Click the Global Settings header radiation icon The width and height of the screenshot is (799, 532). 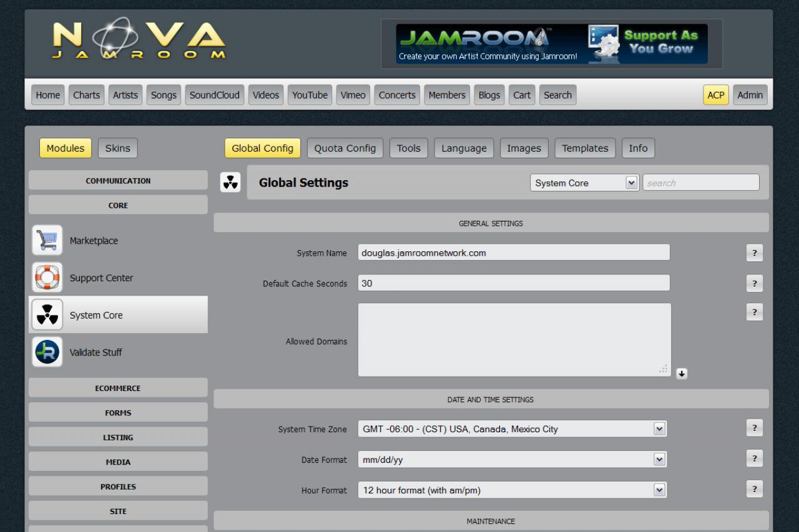click(x=230, y=182)
